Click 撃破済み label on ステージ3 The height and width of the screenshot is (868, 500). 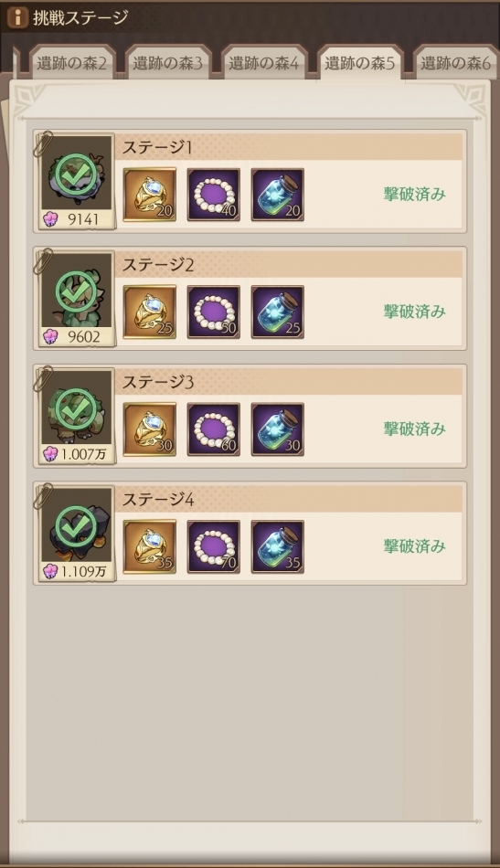[415, 429]
